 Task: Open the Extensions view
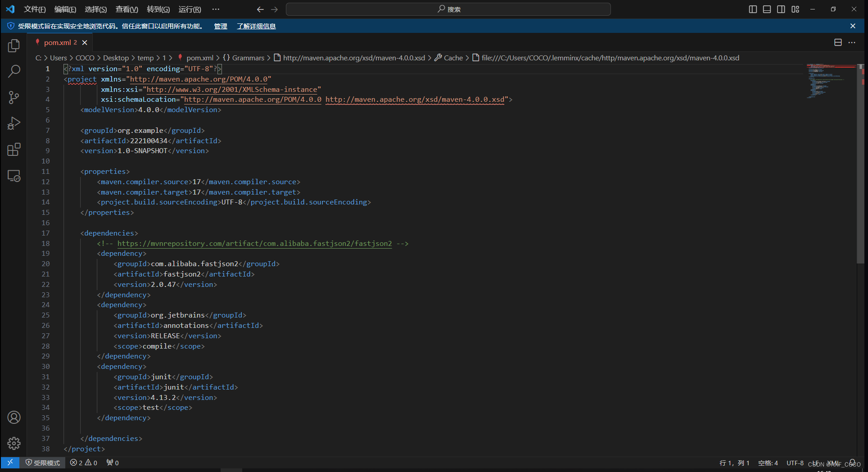coord(14,150)
